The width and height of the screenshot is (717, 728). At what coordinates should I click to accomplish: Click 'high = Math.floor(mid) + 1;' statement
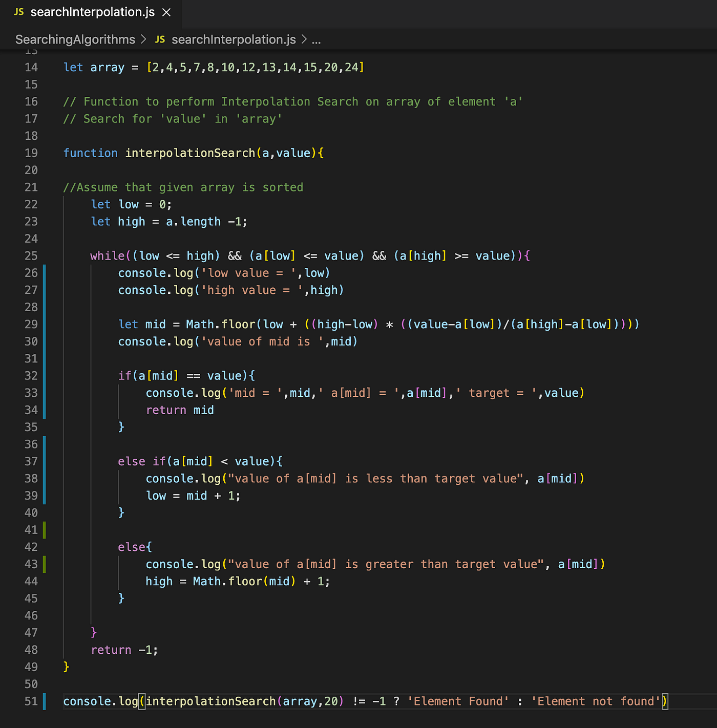coord(238,582)
